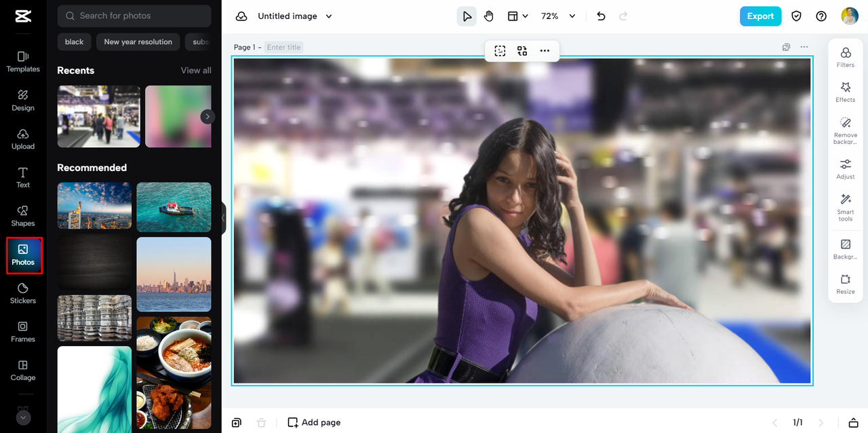This screenshot has width=868, height=433.
Task: Go to previous page arrow
Action: 776,422
